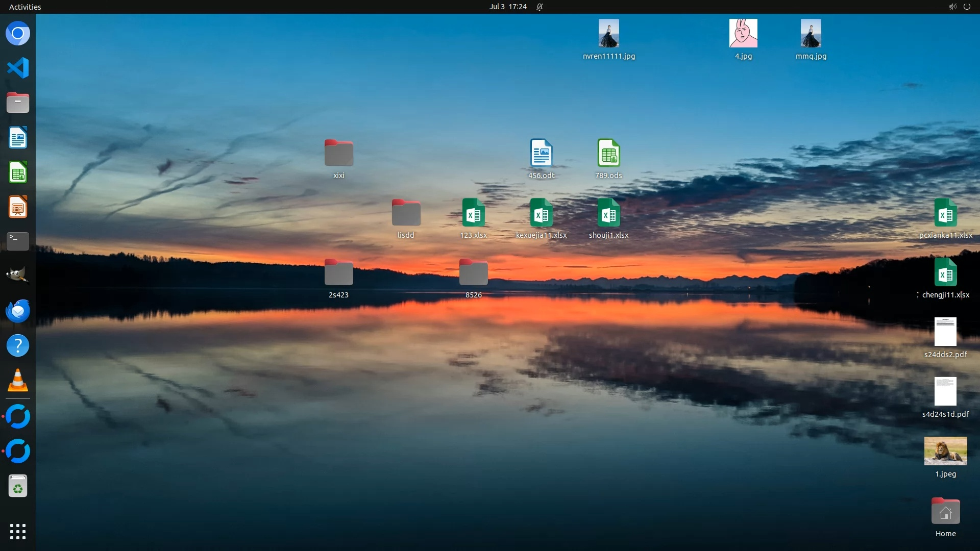
Task: Launch LibreOffice Writer from dock
Action: (x=18, y=138)
